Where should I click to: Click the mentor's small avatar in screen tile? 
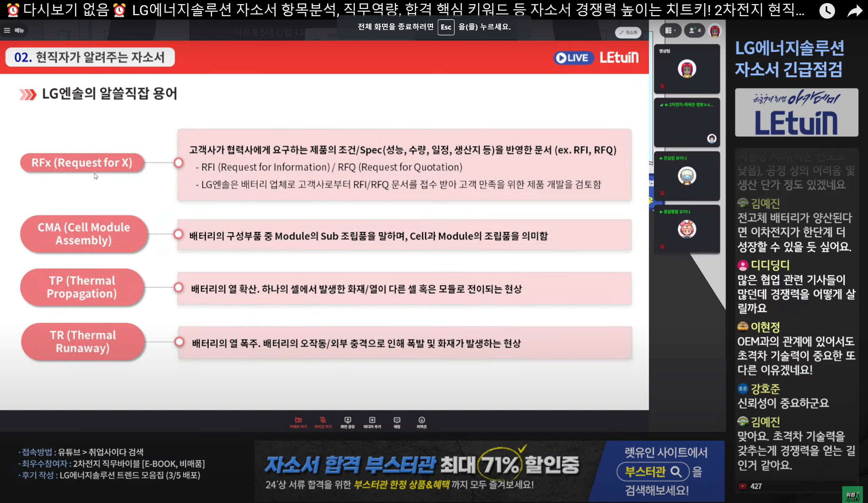[x=712, y=139]
